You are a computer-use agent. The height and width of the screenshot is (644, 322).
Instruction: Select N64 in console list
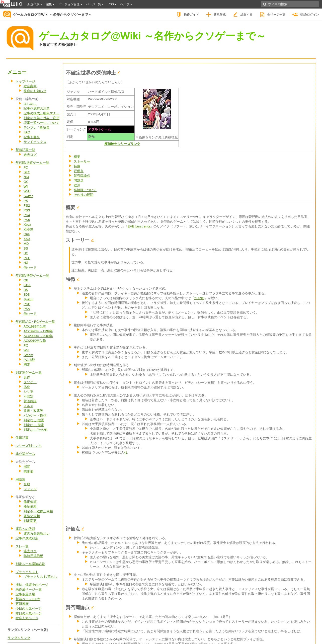(26, 177)
